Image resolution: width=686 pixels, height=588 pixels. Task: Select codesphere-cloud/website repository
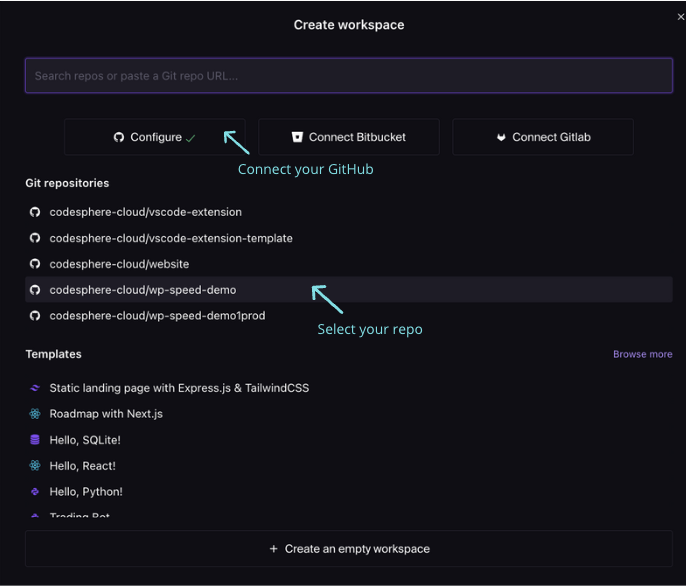click(x=349, y=264)
